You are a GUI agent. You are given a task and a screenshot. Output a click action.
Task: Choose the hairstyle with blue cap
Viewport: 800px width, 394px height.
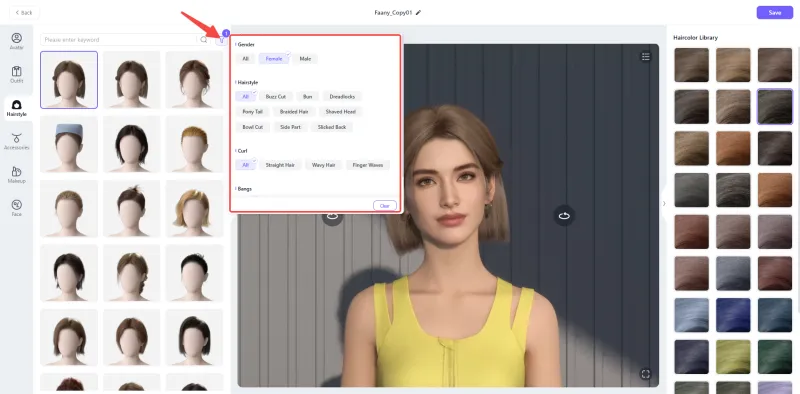(x=69, y=144)
